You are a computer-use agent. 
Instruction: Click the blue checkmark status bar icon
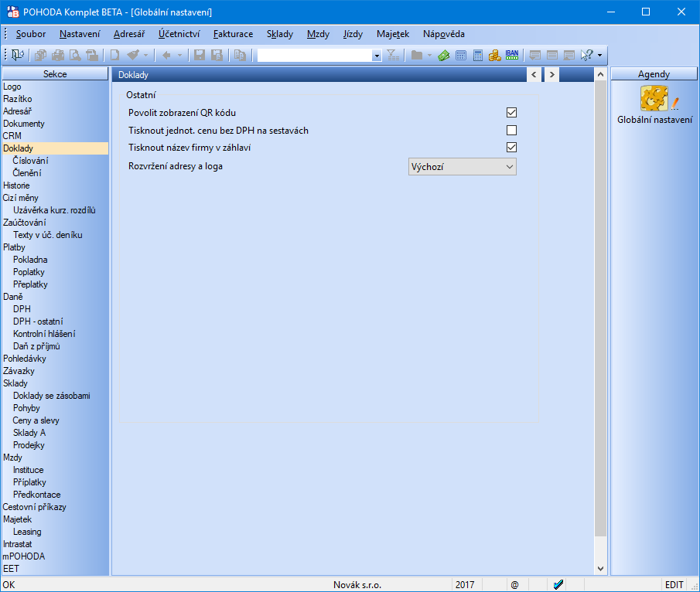[x=558, y=584]
